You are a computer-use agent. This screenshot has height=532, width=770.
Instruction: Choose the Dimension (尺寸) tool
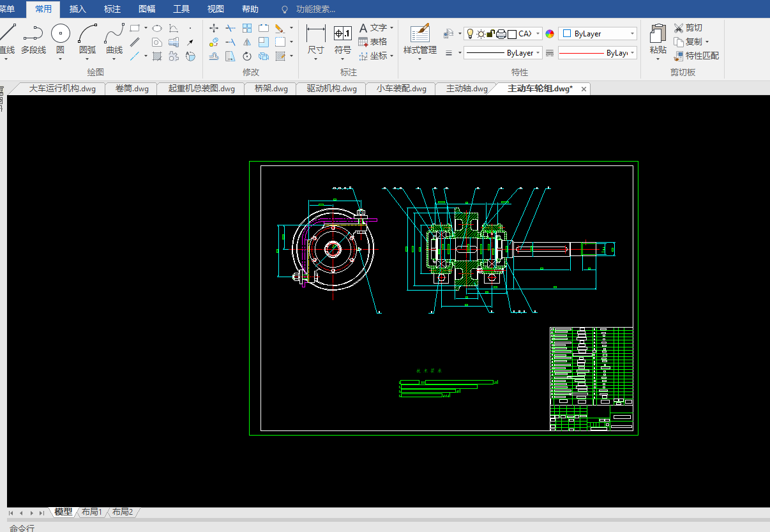(x=315, y=33)
